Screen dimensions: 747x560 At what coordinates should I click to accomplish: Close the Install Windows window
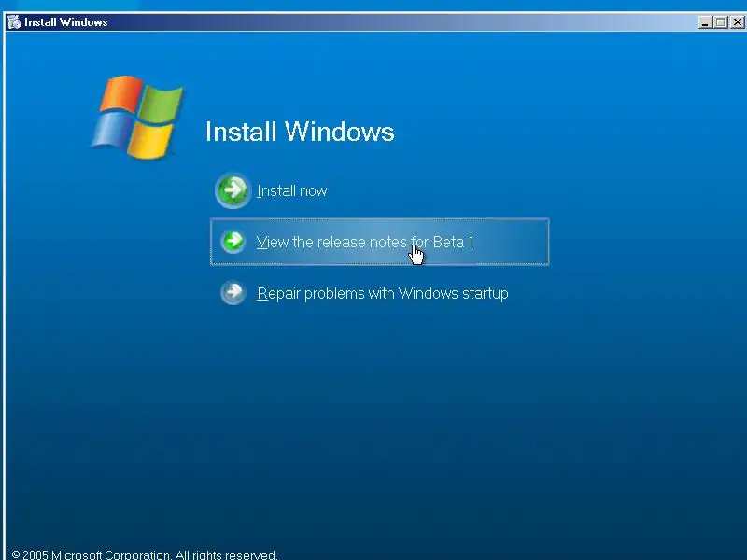point(737,21)
